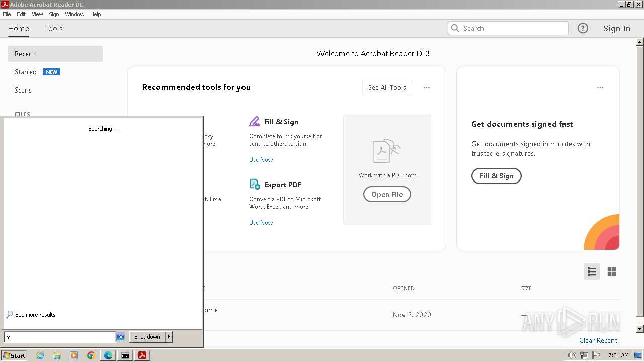Sort recent files by SIZE column
This screenshot has width=644, height=362.
(526, 288)
